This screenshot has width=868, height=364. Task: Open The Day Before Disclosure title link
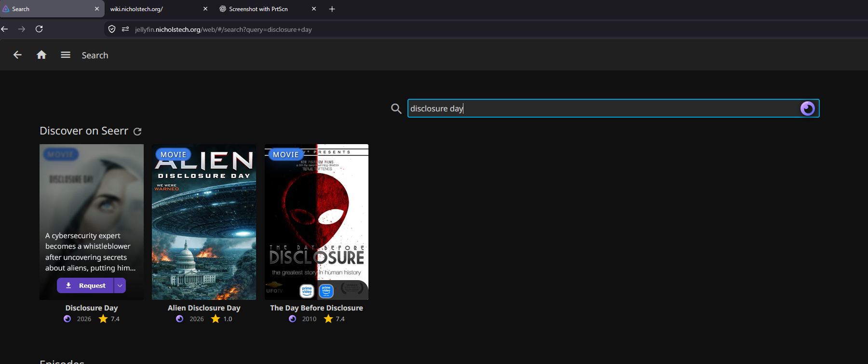coord(316,308)
